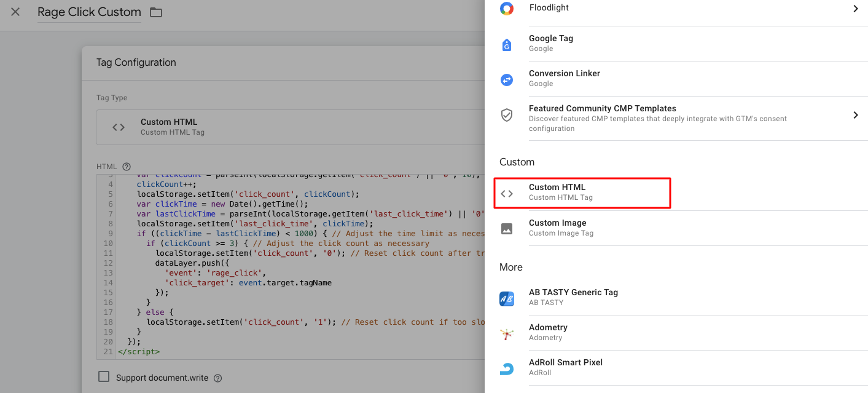Click the closing </script> line
This screenshot has width=868, height=393.
[139, 352]
